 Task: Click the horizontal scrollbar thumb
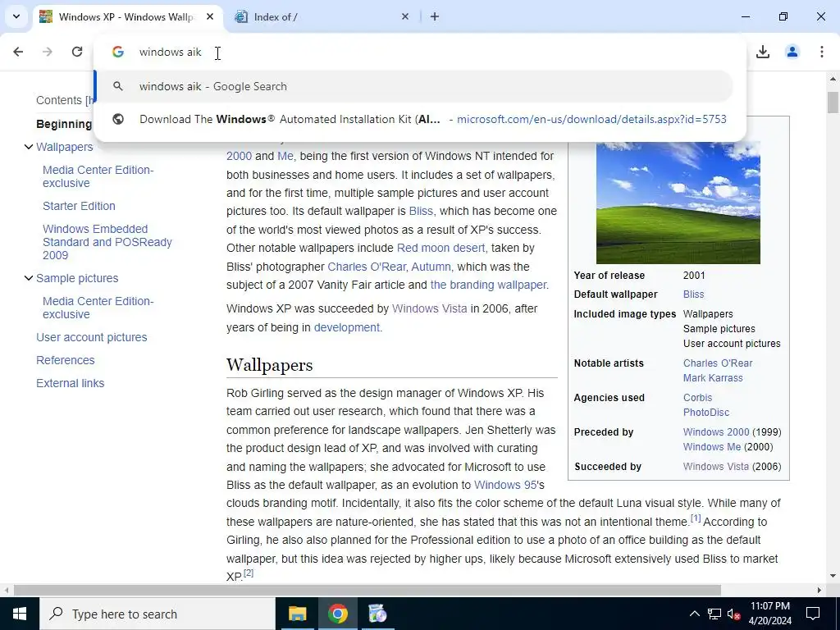[x=367, y=591]
